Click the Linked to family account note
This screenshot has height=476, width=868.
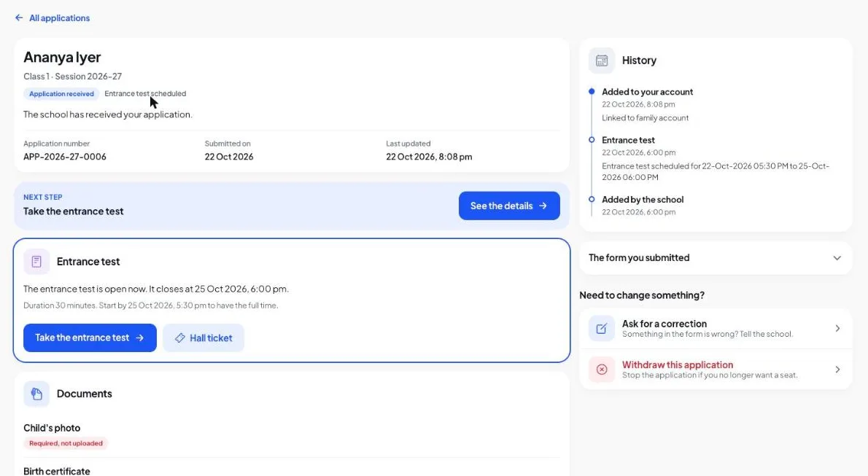[645, 118]
